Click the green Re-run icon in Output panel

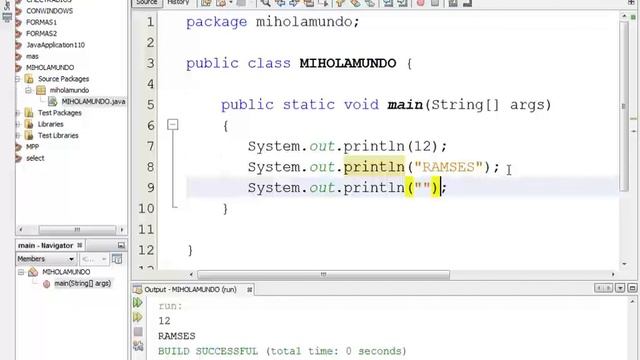[x=138, y=302]
